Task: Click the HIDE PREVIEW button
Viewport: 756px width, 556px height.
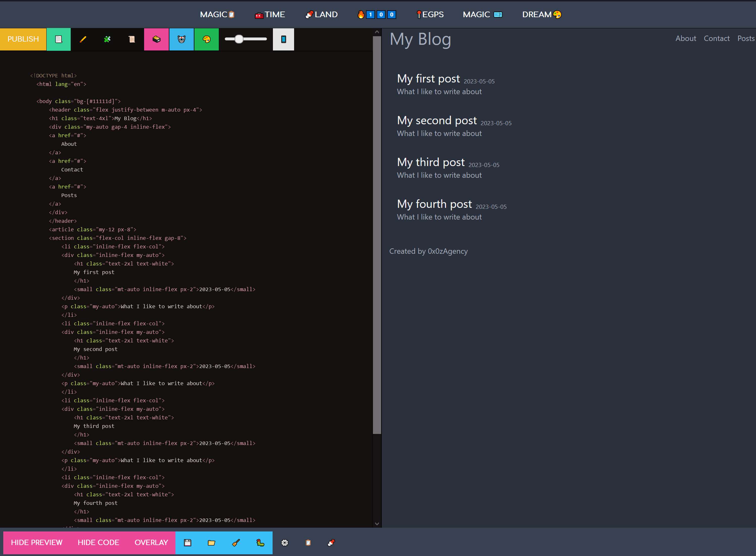Action: tap(37, 543)
